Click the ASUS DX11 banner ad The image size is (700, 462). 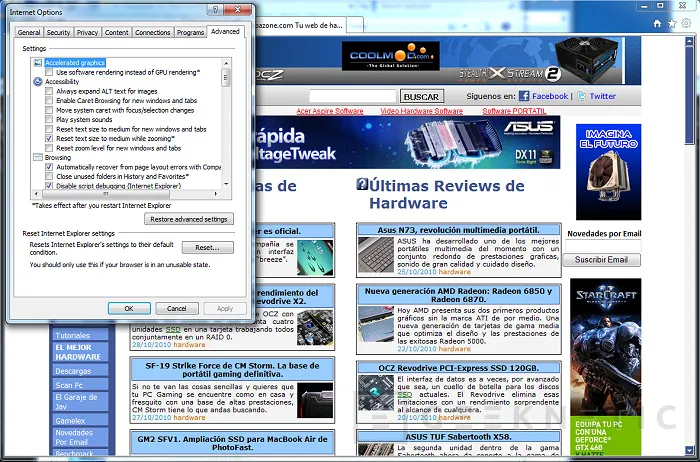[x=408, y=142]
